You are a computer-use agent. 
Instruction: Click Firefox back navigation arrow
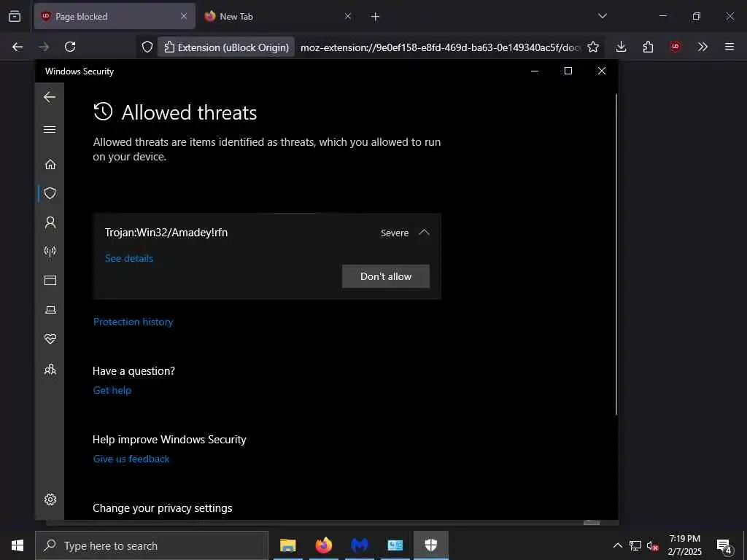(x=18, y=47)
